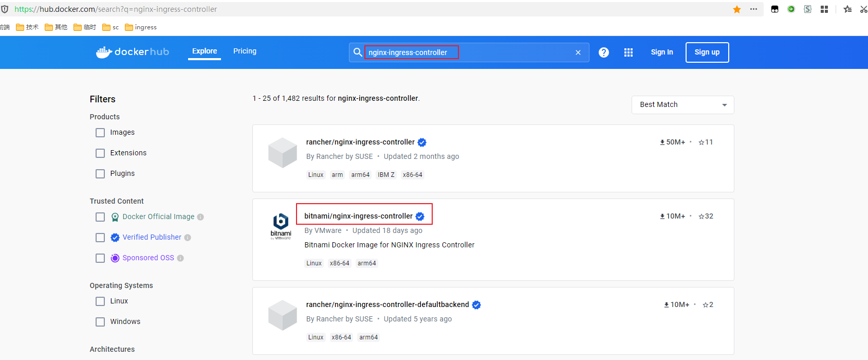Click the Verified Publisher label

(x=152, y=238)
